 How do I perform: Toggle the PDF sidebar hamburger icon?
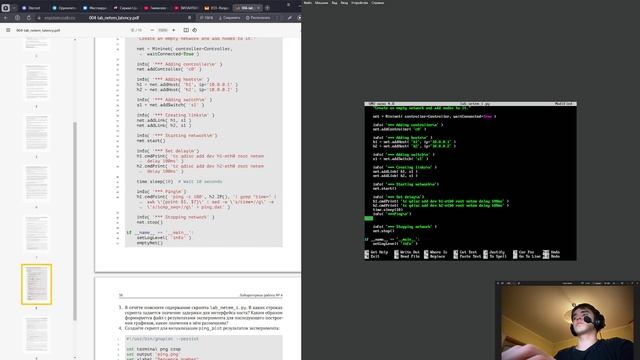click(8, 30)
